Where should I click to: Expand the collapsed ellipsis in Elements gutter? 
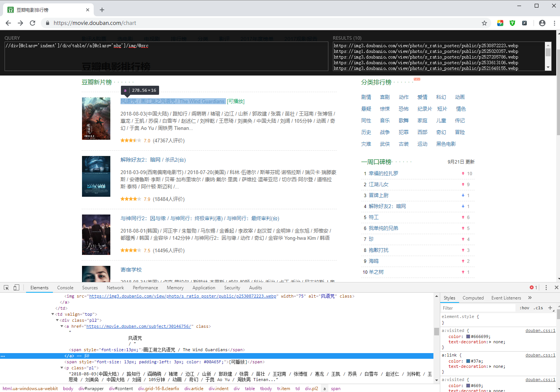click(x=3, y=356)
